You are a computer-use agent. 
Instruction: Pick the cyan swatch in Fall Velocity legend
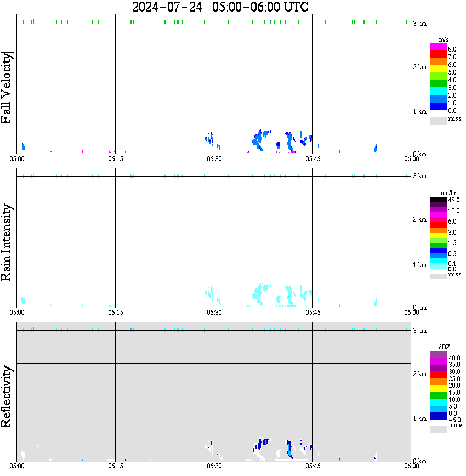point(438,91)
